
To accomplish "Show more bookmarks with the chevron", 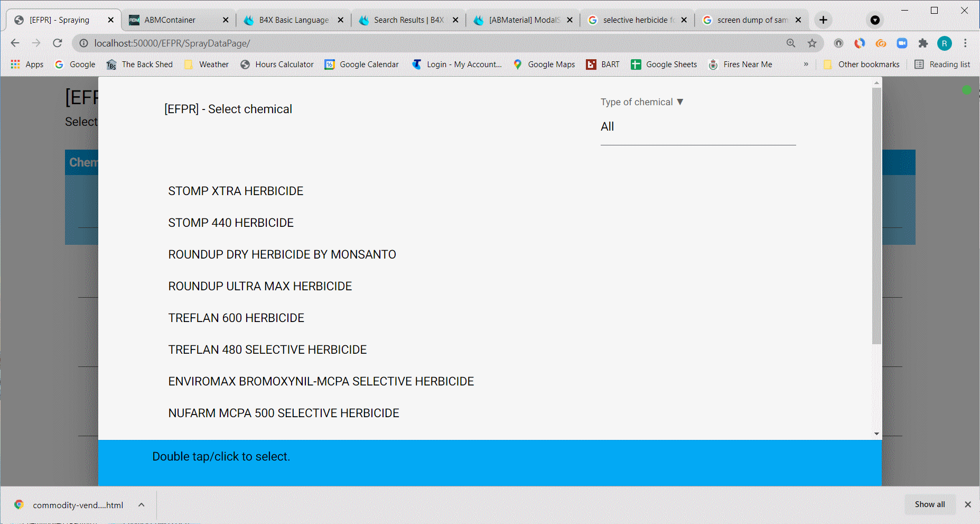I will [x=806, y=64].
